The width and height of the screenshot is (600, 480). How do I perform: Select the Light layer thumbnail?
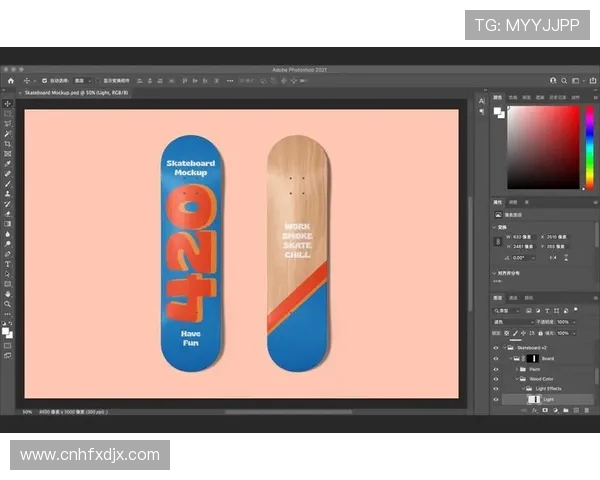[533, 399]
